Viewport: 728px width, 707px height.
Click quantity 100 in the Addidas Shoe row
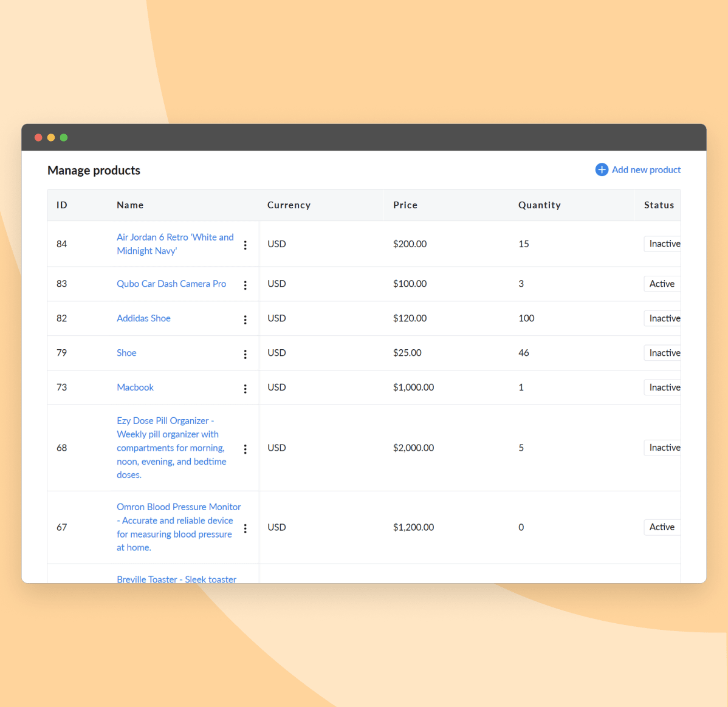526,318
